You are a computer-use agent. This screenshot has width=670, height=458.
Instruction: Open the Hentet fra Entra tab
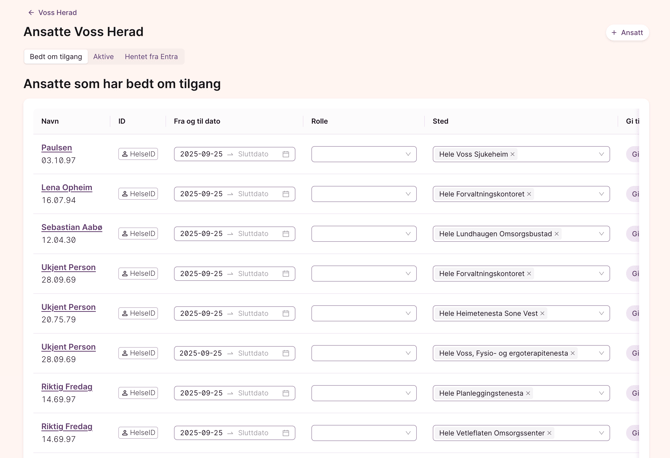pyautogui.click(x=151, y=56)
